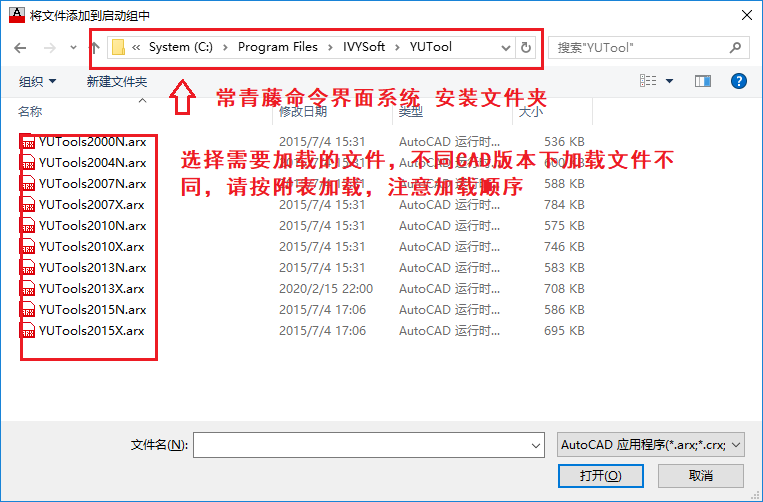
Task: Select System (C:) in the address path
Action: click(x=181, y=47)
